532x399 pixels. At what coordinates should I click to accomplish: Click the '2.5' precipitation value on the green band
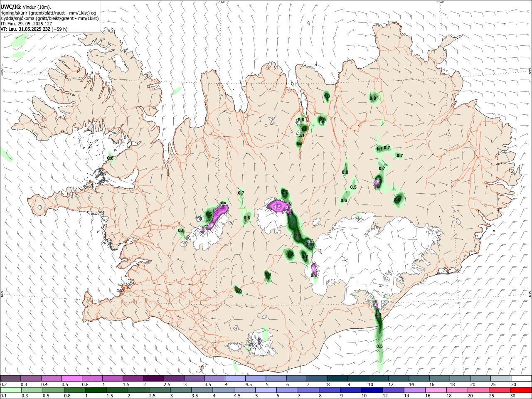(297, 236)
